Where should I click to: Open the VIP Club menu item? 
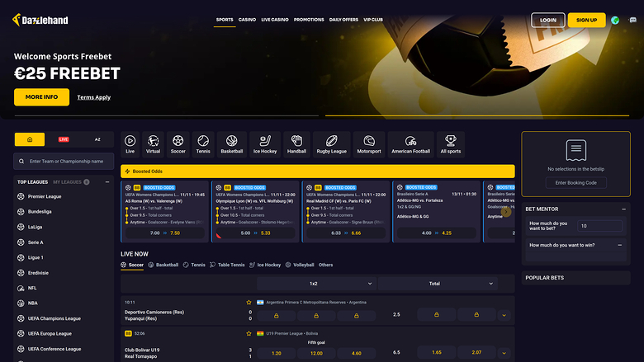coord(373,20)
